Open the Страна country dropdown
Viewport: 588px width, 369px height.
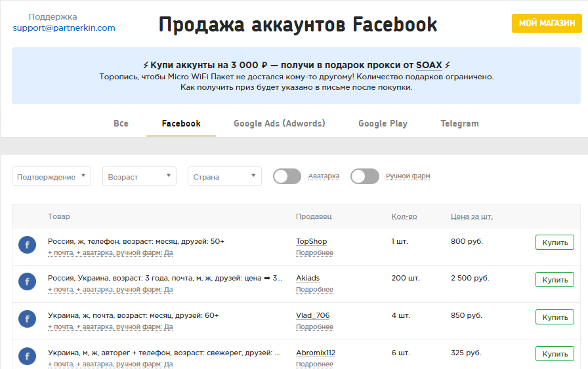click(224, 176)
